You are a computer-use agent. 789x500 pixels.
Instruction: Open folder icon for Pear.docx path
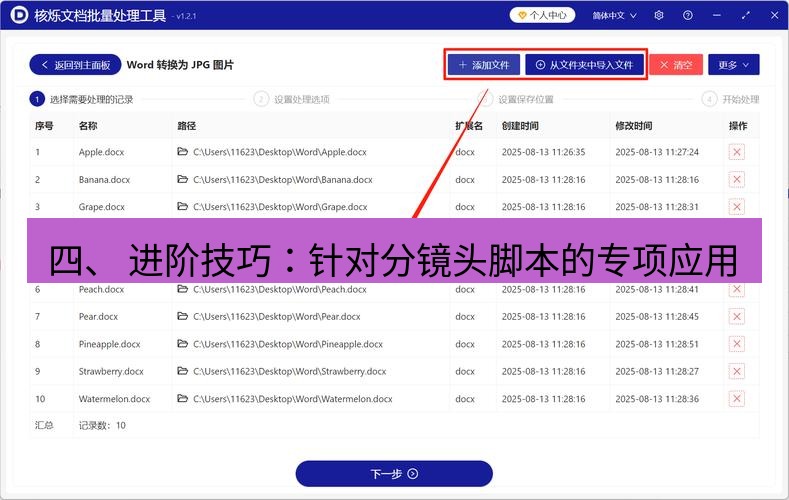[x=183, y=316]
